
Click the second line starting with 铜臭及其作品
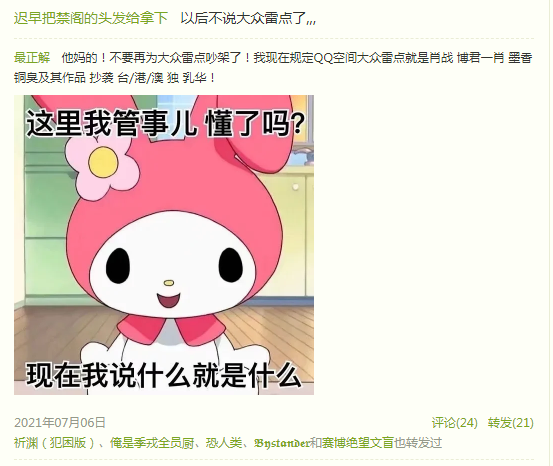click(115, 78)
